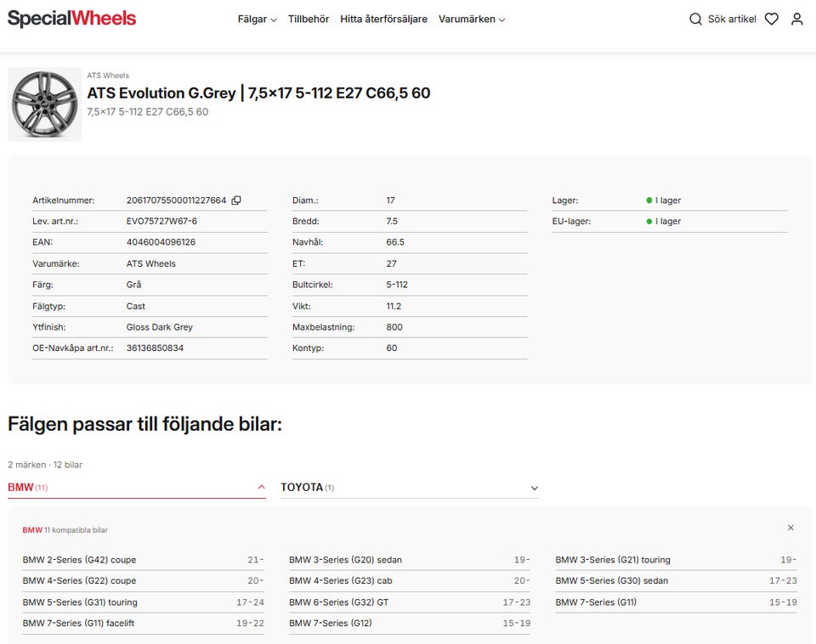The image size is (816, 644).
Task: Select BMW 2-Series (G42) coupe
Action: pyautogui.click(x=143, y=560)
